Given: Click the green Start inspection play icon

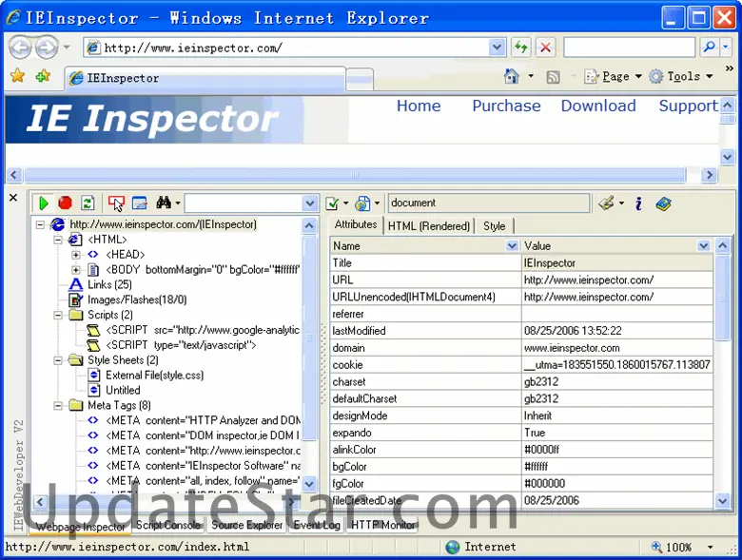Looking at the screenshot, I should [44, 203].
